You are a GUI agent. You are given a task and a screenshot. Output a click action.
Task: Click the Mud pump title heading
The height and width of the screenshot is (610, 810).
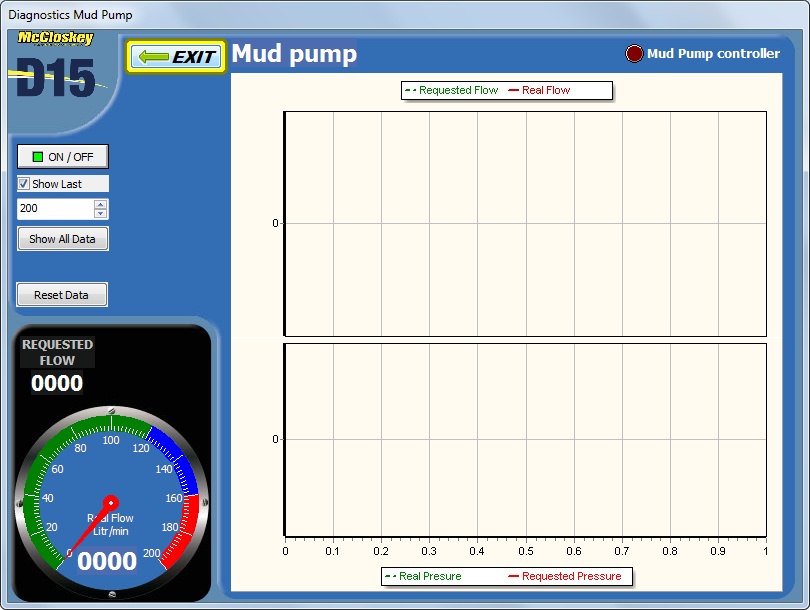[294, 54]
